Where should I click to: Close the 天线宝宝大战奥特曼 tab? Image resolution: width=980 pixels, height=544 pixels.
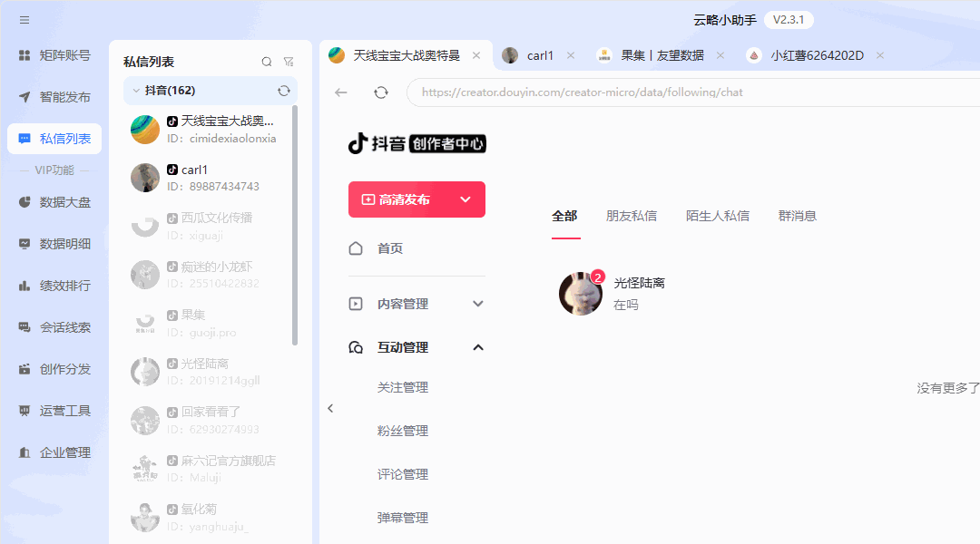click(x=476, y=55)
